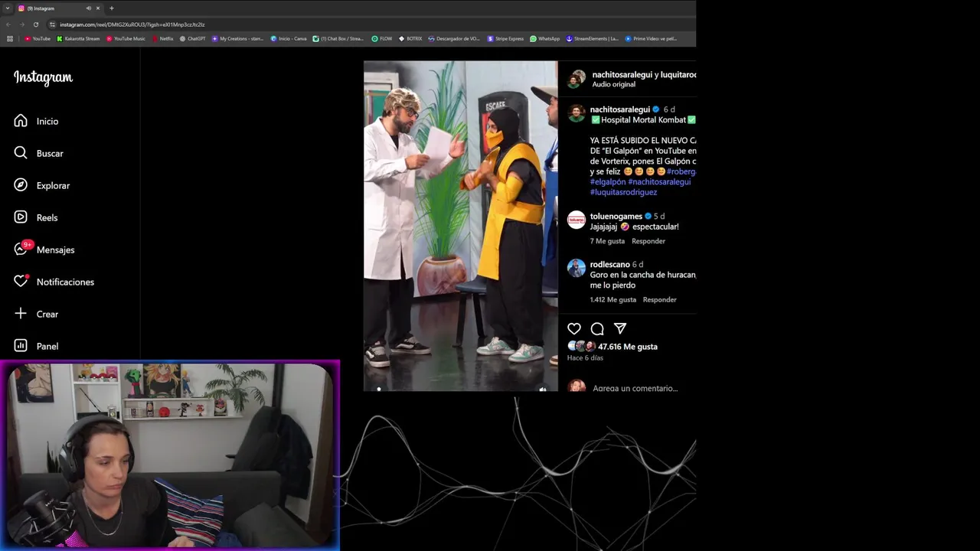The height and width of the screenshot is (551, 980).
Task: Click the reel video to pause
Action: click(x=460, y=226)
